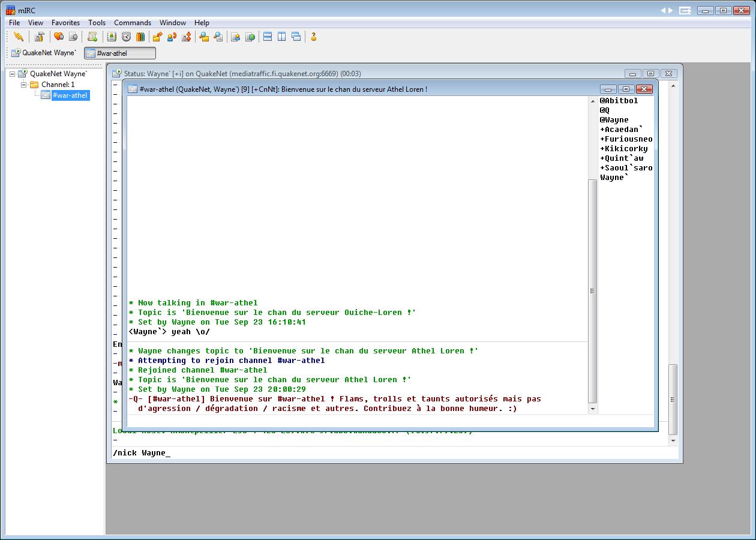
Task: Cascade windows from the toolbar
Action: point(296,37)
